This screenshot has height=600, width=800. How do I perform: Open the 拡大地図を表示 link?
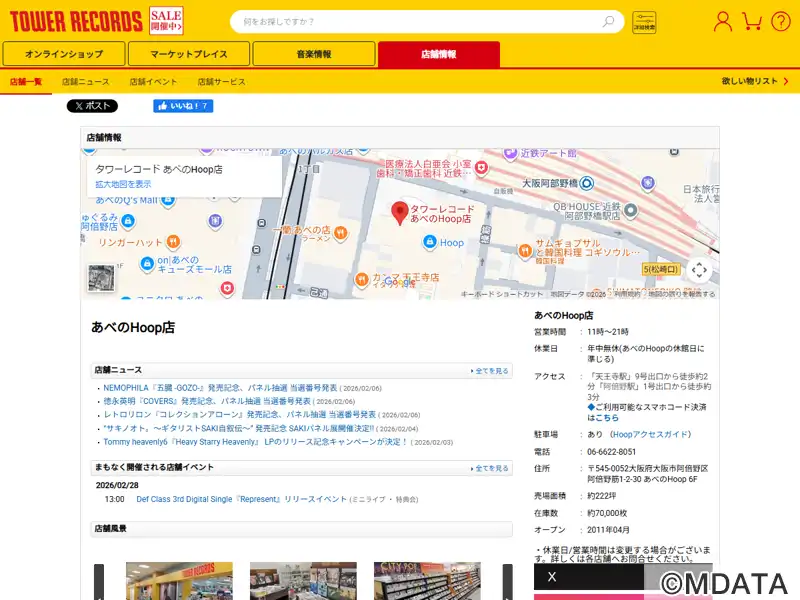click(x=123, y=184)
